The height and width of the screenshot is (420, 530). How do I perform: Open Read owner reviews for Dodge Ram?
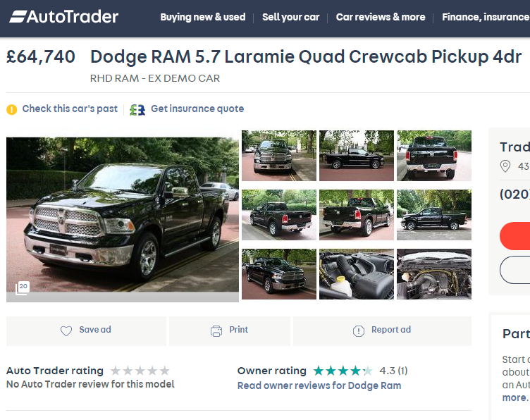tap(319, 385)
